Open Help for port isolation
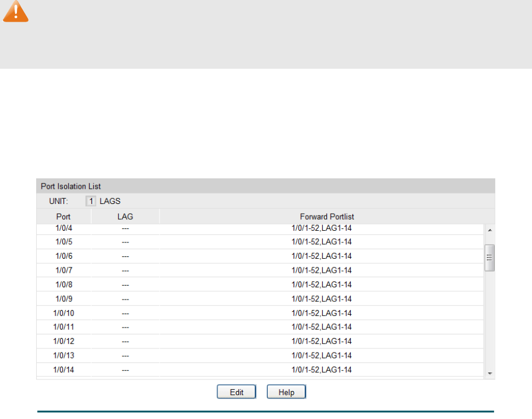532x419 pixels. [x=286, y=392]
